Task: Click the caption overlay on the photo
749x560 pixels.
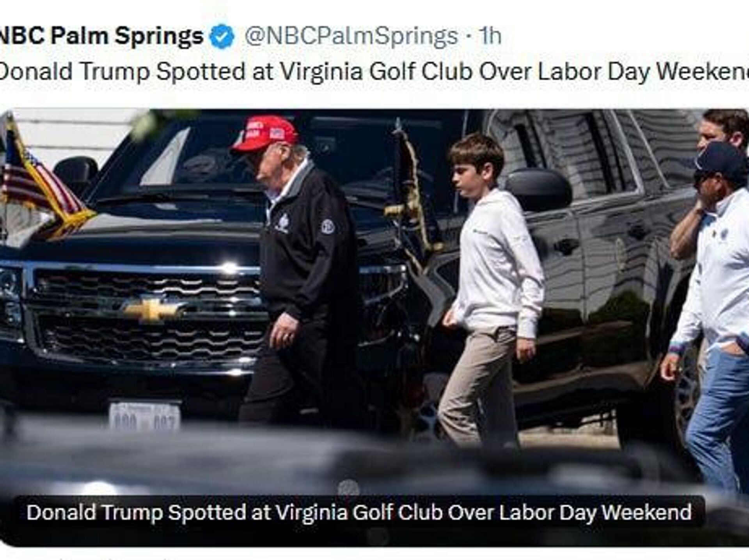Action: click(x=359, y=512)
